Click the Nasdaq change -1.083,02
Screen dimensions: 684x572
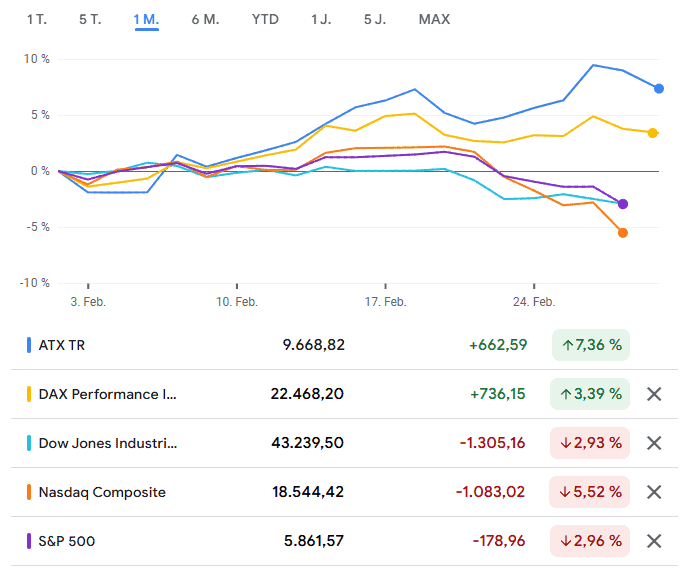(490, 492)
